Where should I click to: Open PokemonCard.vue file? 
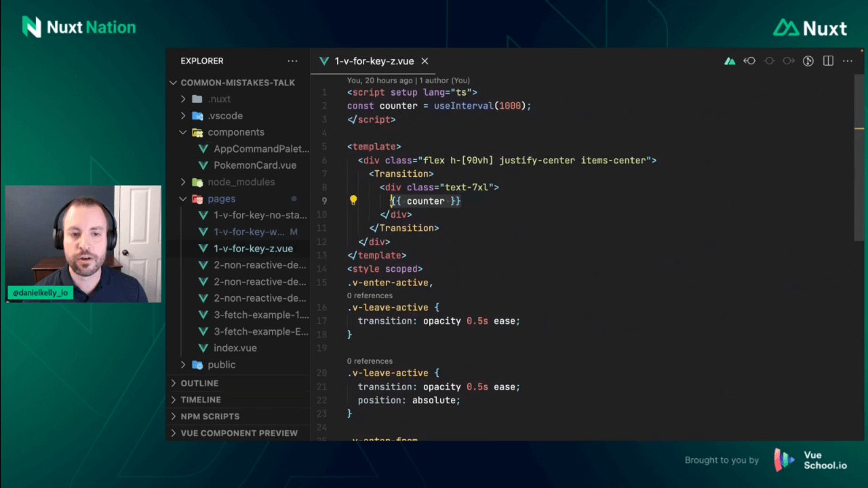tap(254, 165)
